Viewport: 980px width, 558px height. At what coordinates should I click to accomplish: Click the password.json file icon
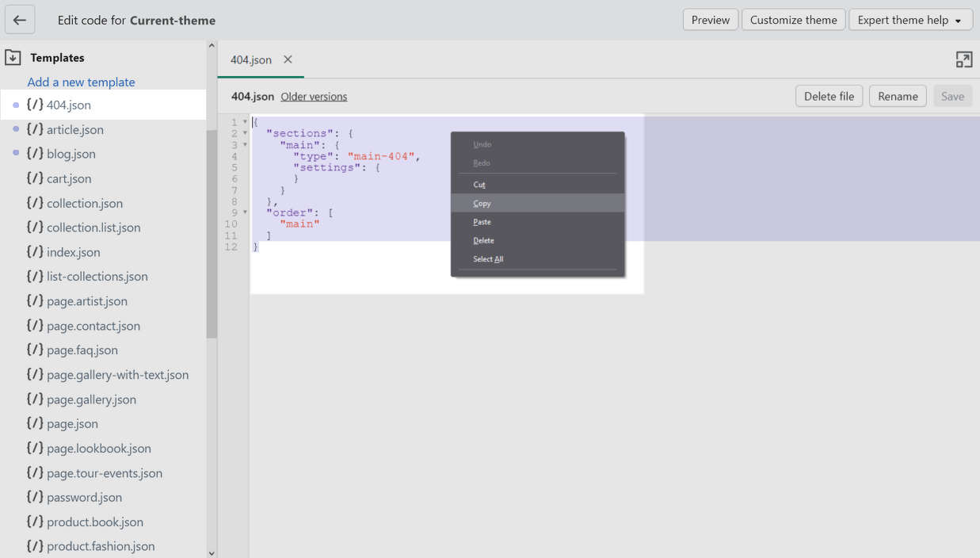click(x=35, y=497)
